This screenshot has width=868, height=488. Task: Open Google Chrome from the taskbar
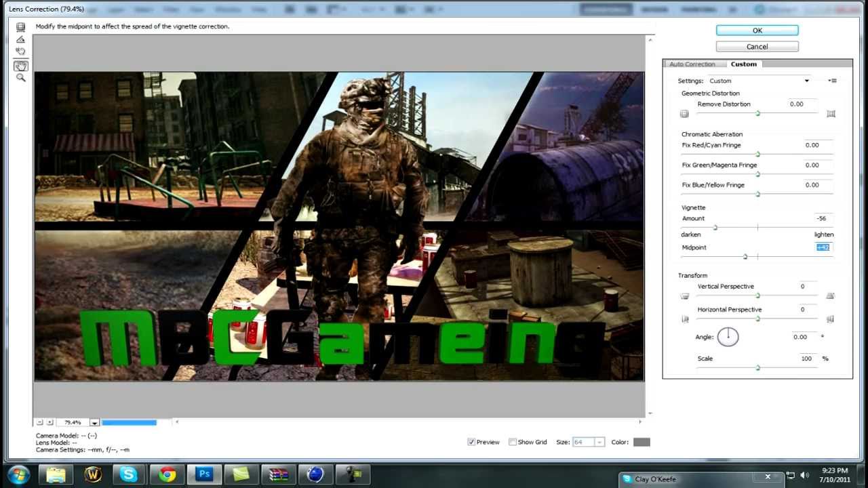pyautogui.click(x=167, y=474)
